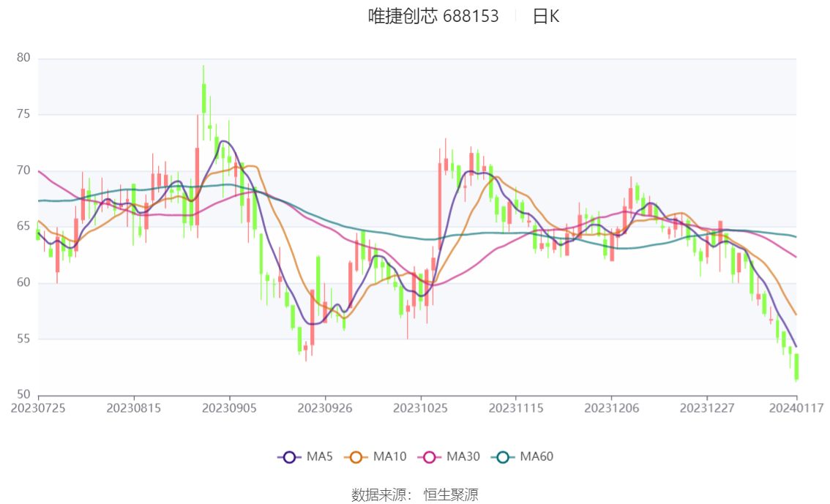Toggle the MA5 legend series
Screen dimensions: 830x504
pos(305,457)
